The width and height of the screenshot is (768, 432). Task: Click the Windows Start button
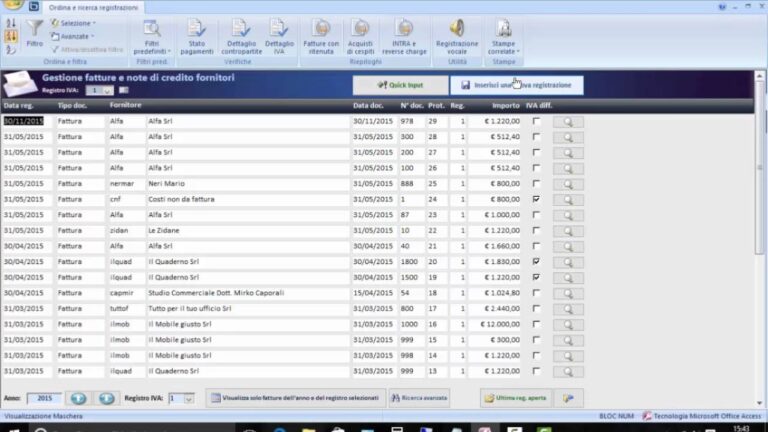click(x=12, y=430)
